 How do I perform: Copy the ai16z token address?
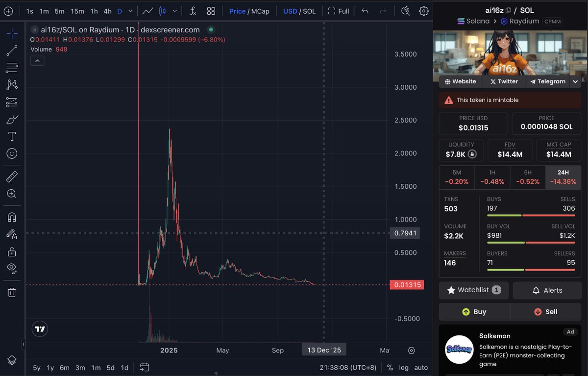[x=508, y=10]
